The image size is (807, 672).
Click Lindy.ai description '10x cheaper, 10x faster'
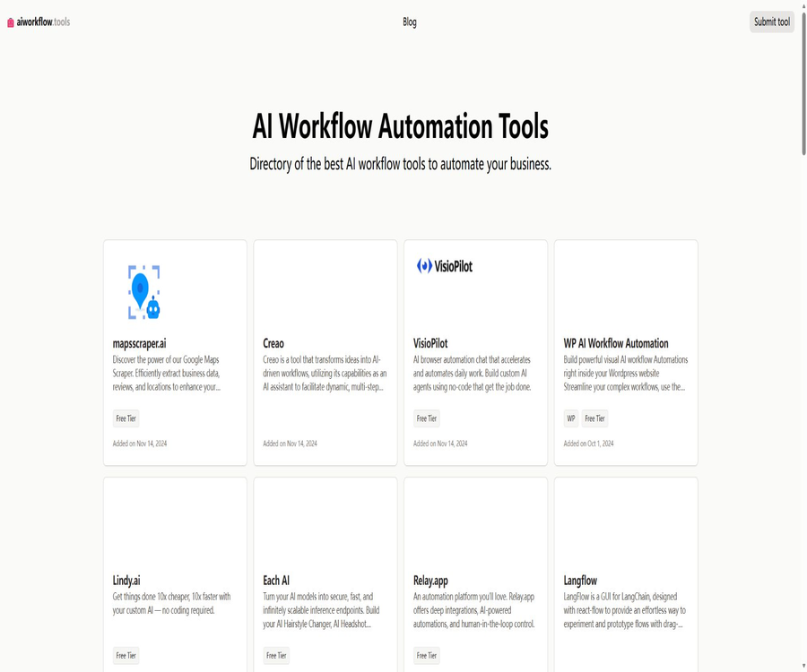[x=171, y=604]
